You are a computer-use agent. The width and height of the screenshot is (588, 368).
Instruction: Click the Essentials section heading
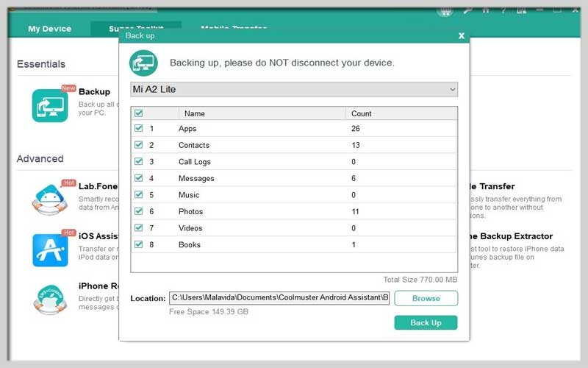click(41, 64)
